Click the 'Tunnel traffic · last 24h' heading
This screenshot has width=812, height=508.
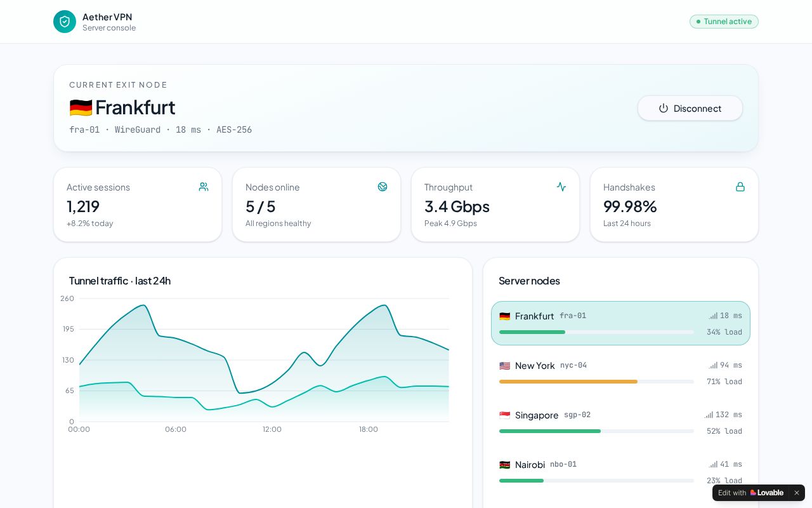120,281
